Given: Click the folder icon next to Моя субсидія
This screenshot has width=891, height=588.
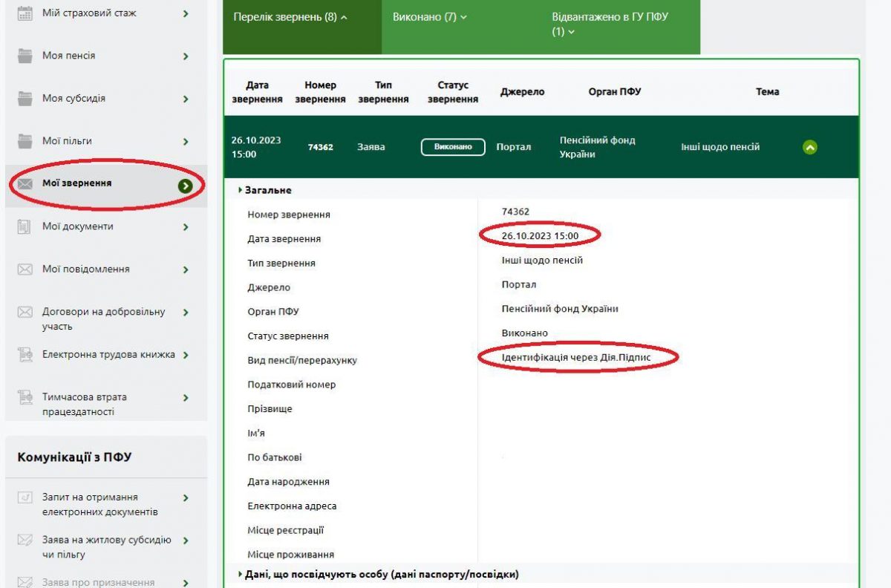Looking at the screenshot, I should click(25, 99).
